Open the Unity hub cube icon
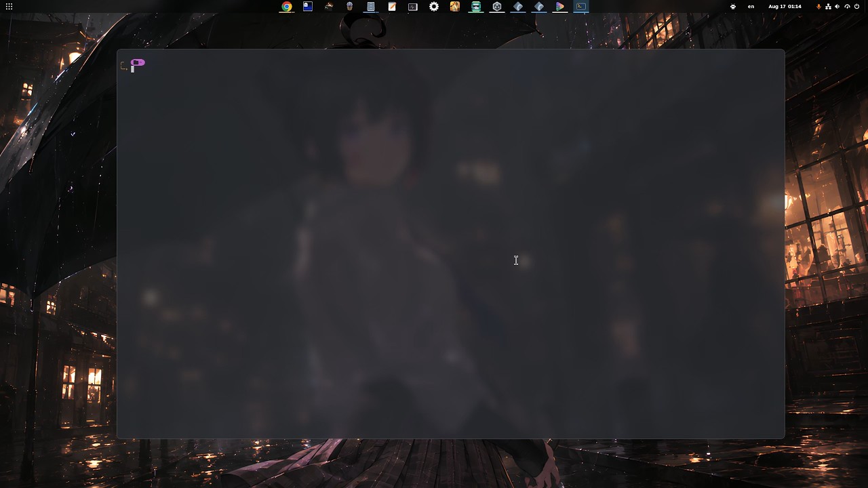The height and width of the screenshot is (488, 868). tap(497, 7)
